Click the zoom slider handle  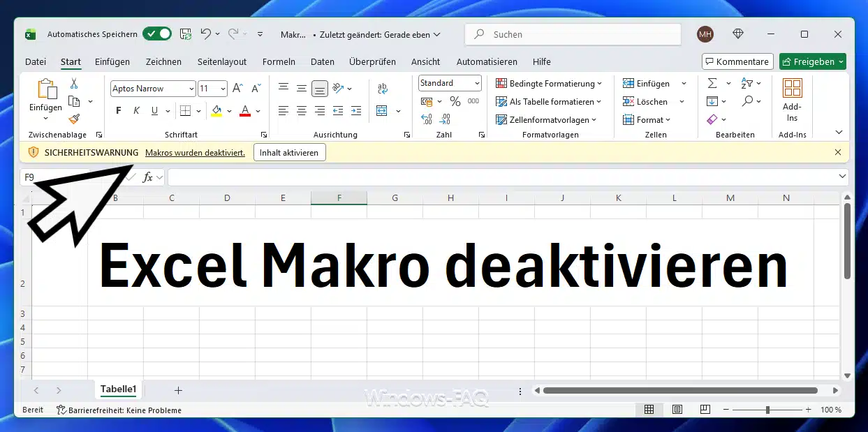[x=767, y=410]
